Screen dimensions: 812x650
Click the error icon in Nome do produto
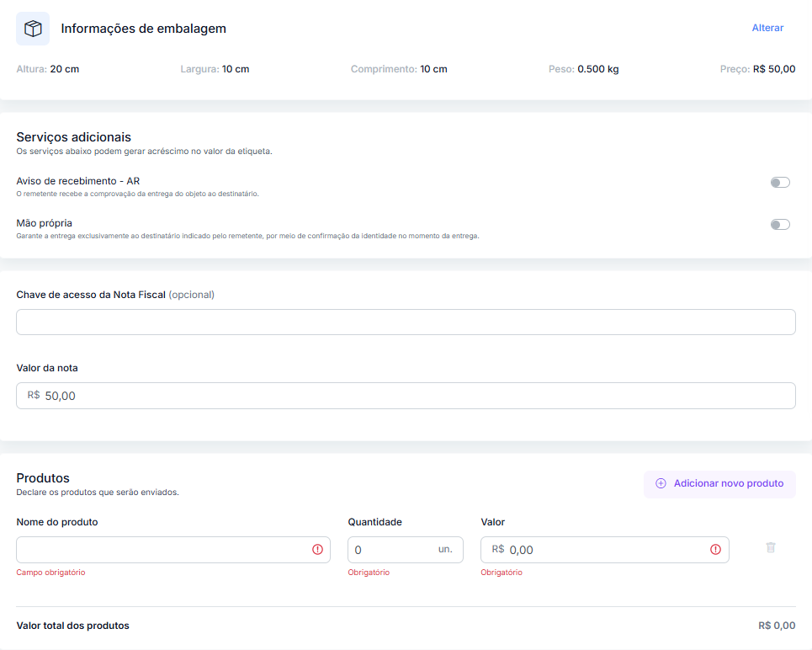pyautogui.click(x=317, y=550)
